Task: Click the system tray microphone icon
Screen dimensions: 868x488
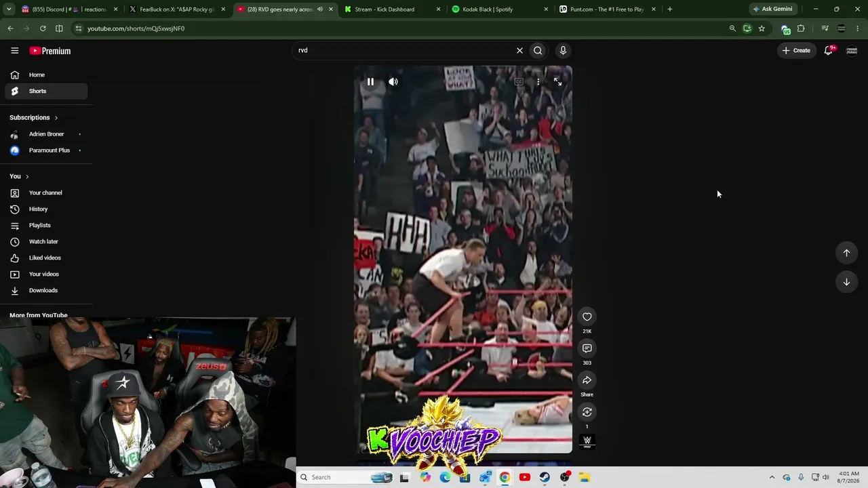Action: click(x=801, y=477)
